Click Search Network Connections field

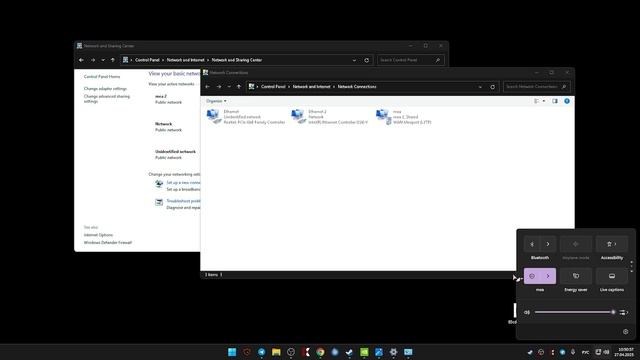click(x=536, y=87)
